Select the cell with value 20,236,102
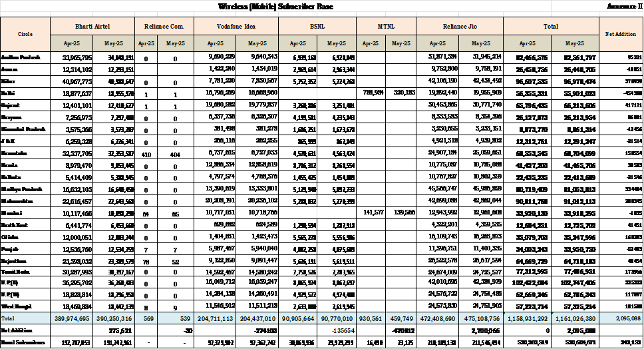The height and width of the screenshot is (349, 644). click(257, 200)
